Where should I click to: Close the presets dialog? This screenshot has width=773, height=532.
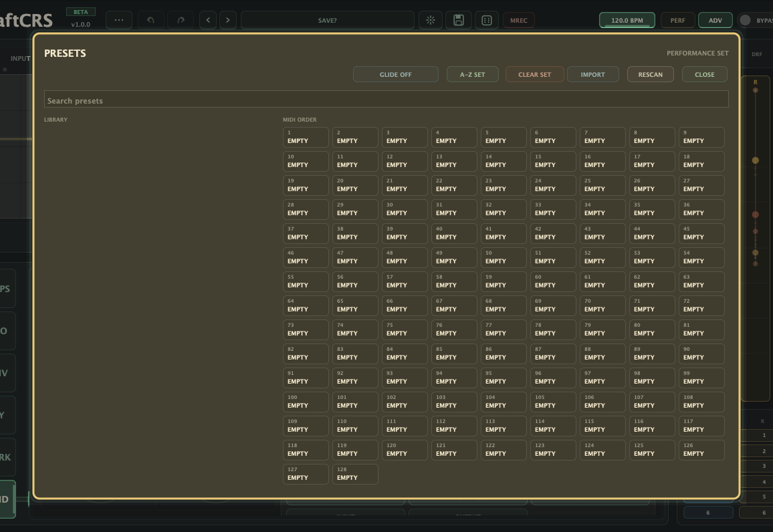[705, 74]
